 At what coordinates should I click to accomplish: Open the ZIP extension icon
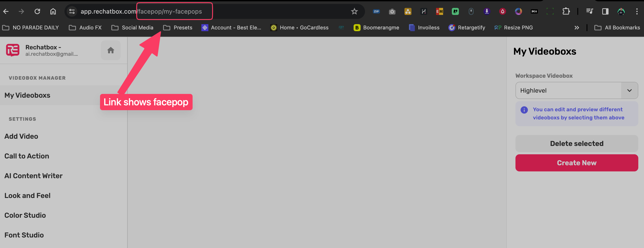[x=376, y=11]
